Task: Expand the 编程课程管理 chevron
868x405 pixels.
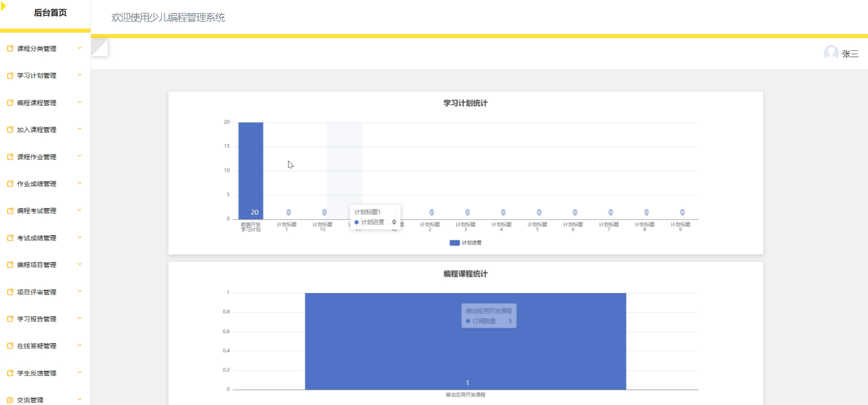Action: coord(79,102)
